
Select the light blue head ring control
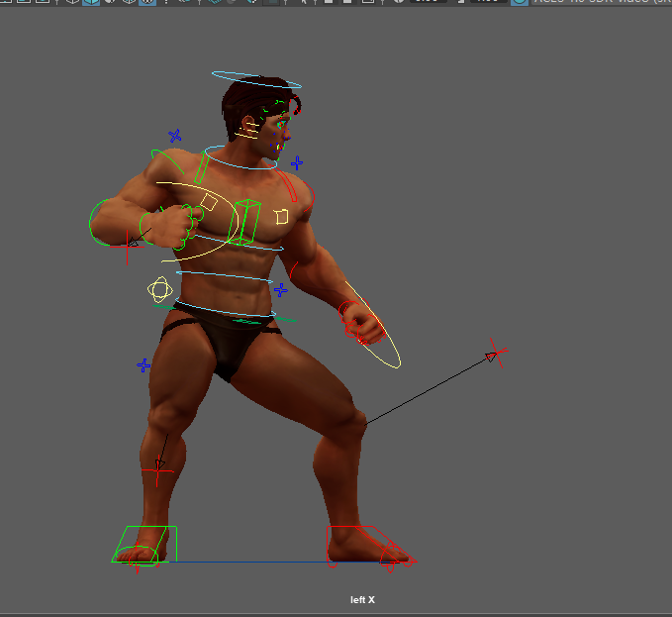point(255,75)
